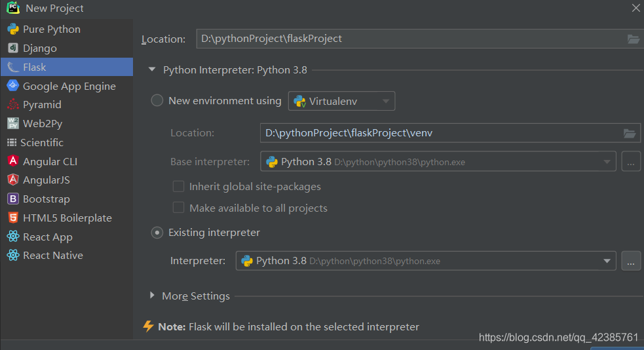Click the React App atom icon

(x=13, y=236)
